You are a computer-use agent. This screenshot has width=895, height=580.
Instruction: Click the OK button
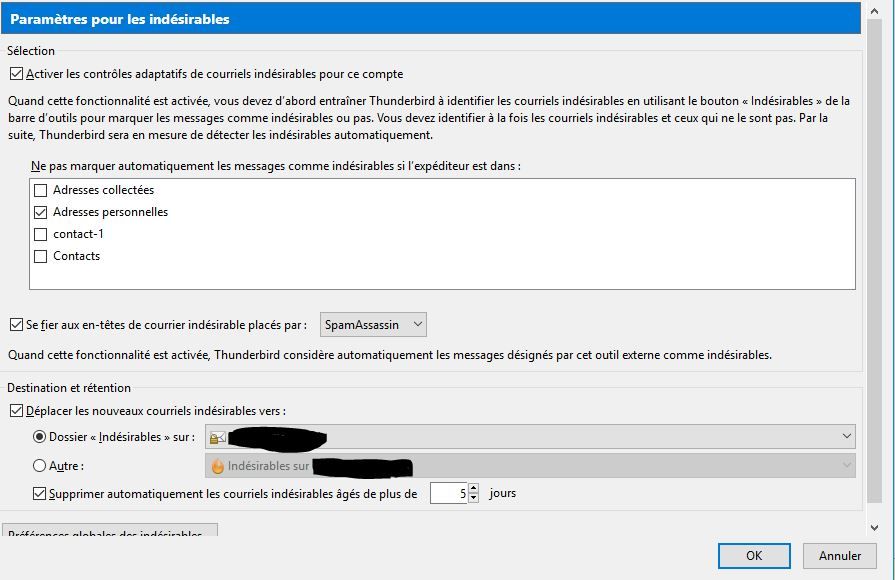point(754,555)
